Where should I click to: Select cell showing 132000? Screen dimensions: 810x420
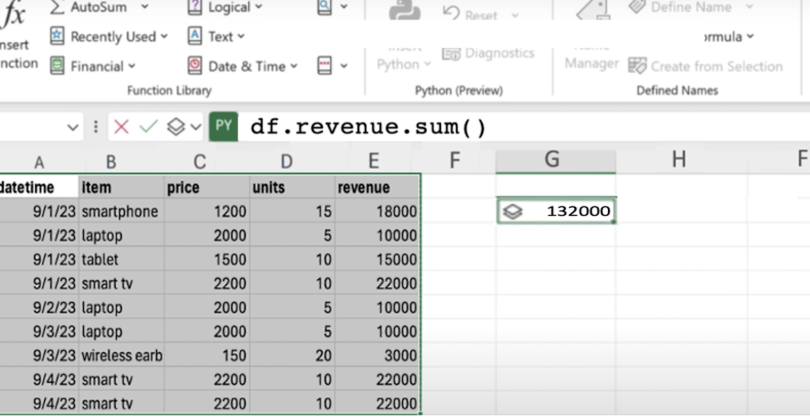[x=556, y=211]
